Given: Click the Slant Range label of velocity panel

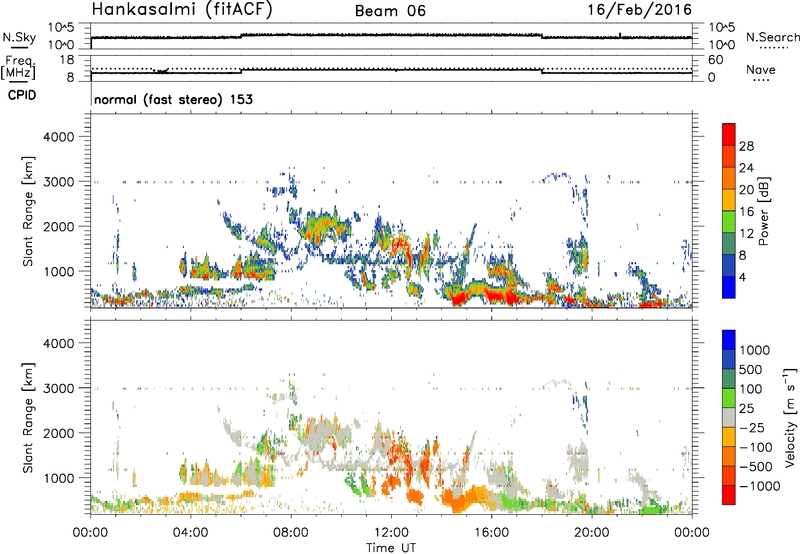Looking at the screenshot, I should point(28,418).
